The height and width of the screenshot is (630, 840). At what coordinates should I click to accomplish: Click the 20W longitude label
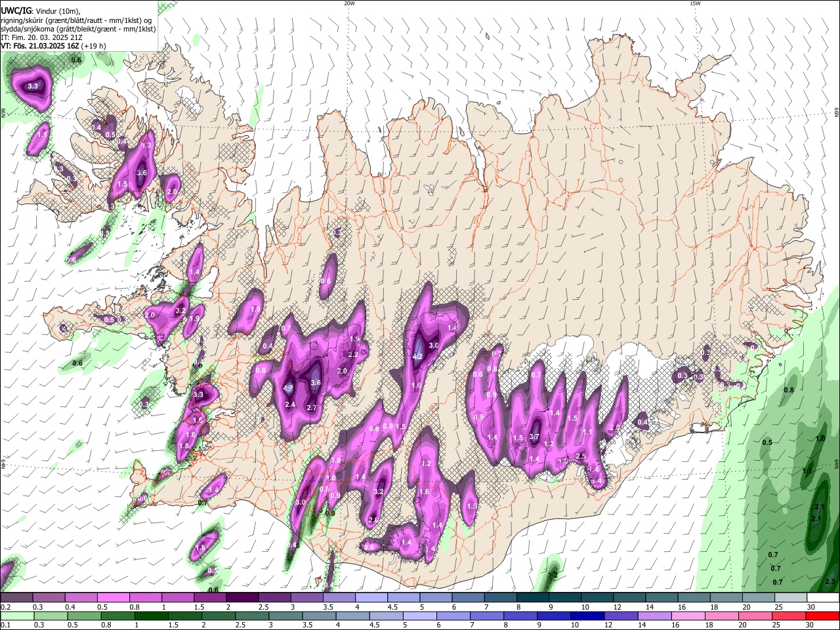[349, 3]
